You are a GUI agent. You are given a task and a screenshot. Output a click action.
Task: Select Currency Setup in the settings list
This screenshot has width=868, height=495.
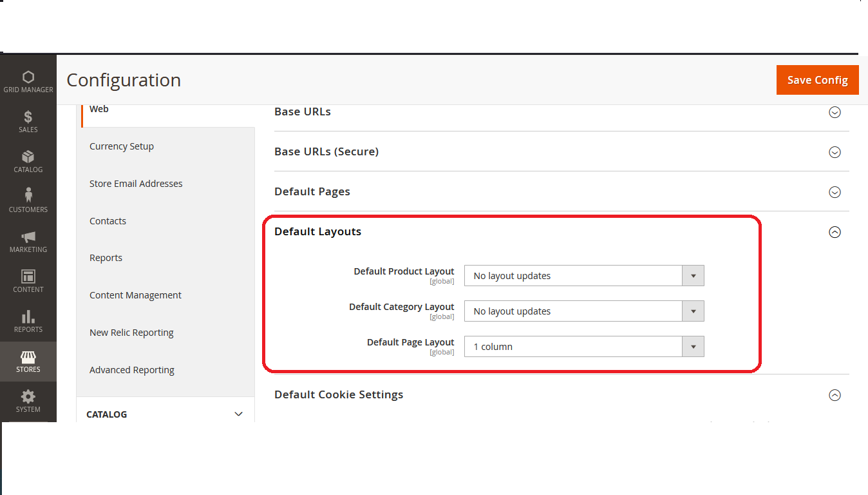(x=122, y=146)
